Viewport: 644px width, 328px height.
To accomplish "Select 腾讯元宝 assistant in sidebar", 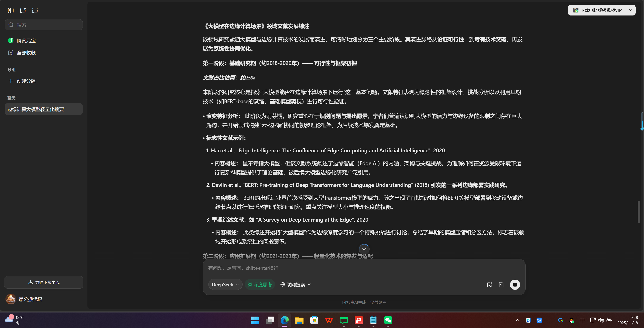I will coord(26,40).
